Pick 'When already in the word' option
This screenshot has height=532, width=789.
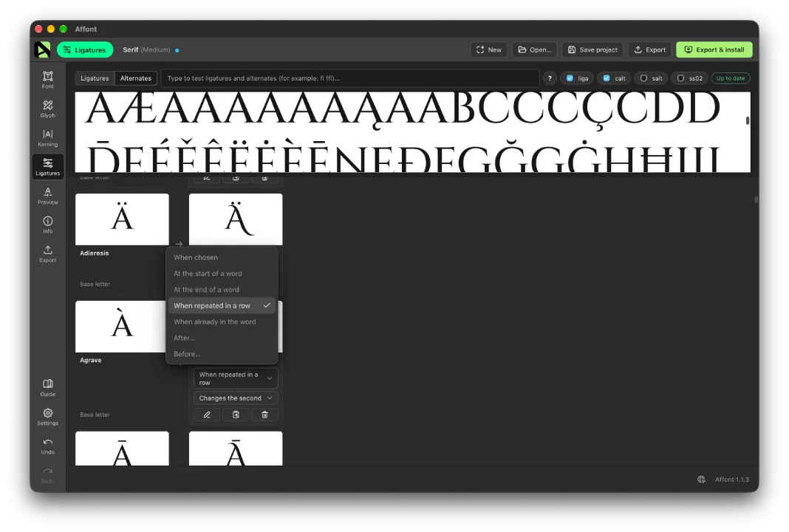point(222,321)
